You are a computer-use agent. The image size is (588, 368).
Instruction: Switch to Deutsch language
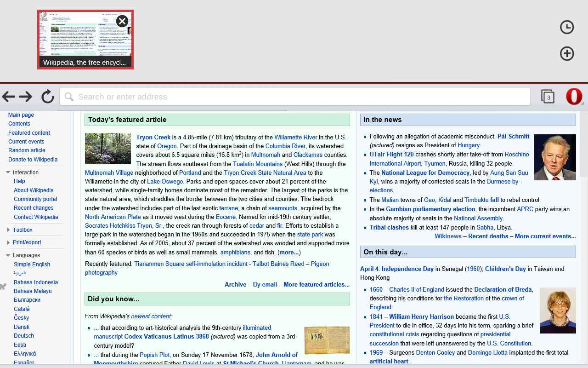(x=24, y=336)
